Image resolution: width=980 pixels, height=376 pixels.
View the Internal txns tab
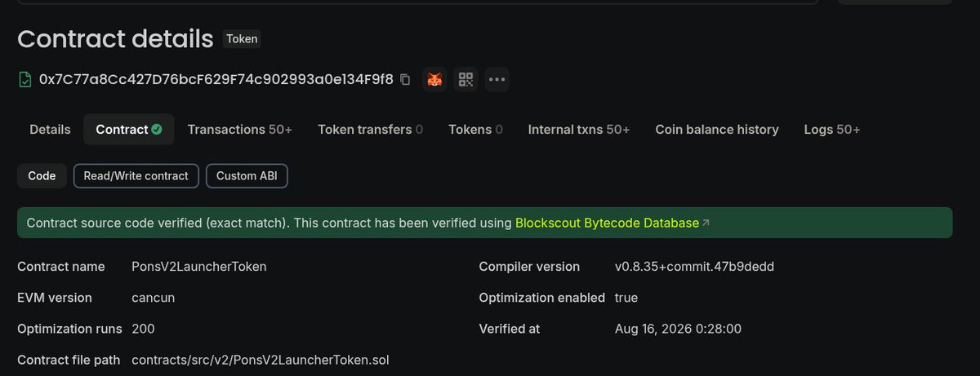(578, 129)
